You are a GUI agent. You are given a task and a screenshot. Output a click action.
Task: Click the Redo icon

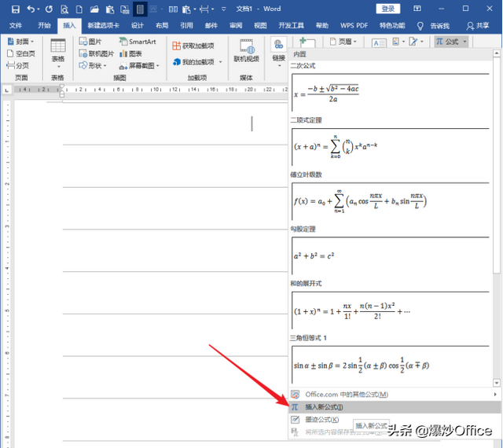coord(49,9)
